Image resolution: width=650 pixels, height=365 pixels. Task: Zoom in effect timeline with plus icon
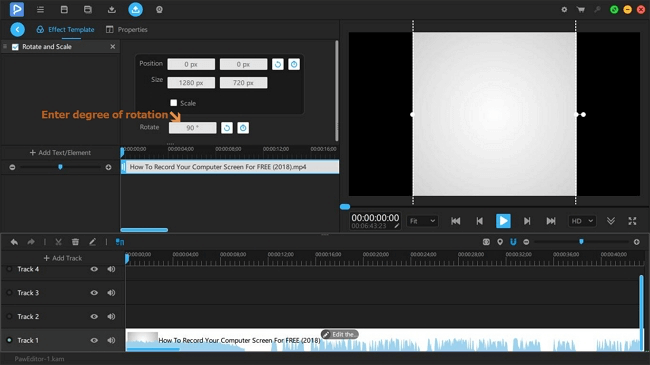(109, 167)
